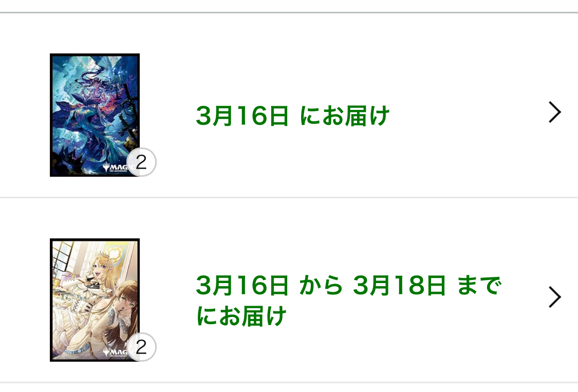Tap quantity badge 2 on princess item
Viewport: 578px width, 392px height.
click(142, 347)
